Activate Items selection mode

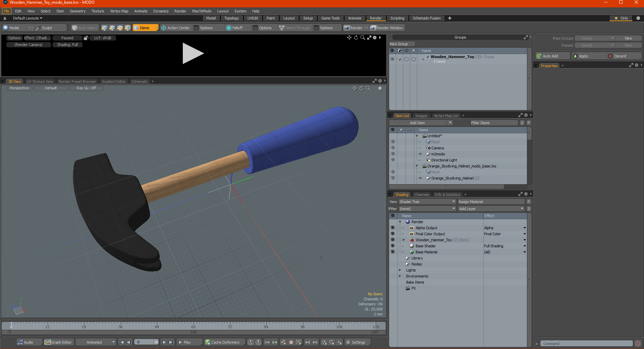145,28
